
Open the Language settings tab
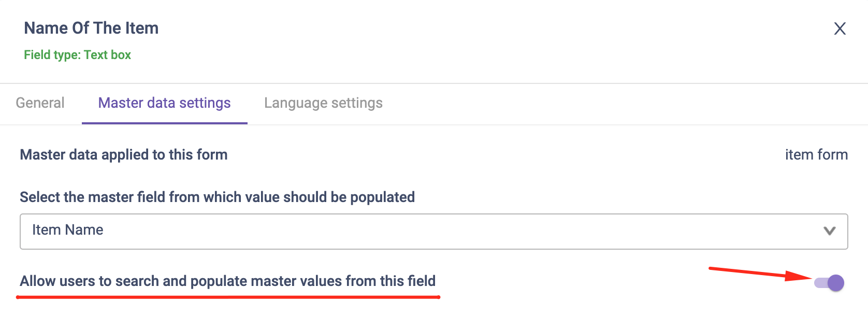point(323,103)
